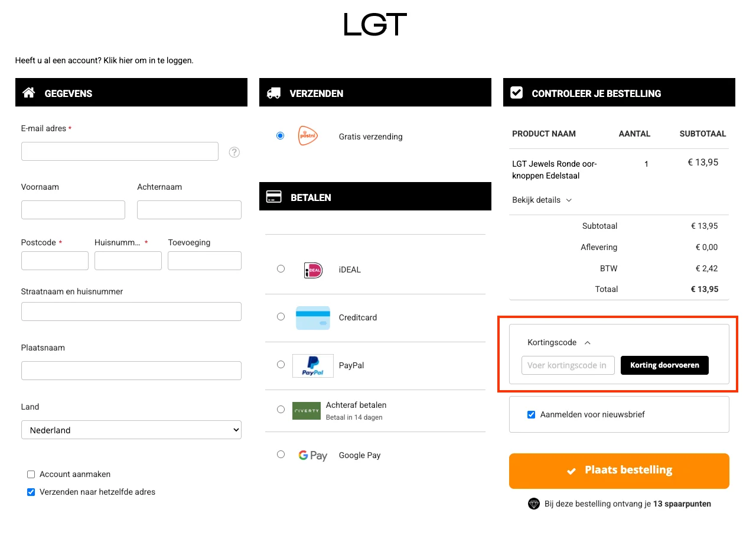Image resolution: width=756 pixels, height=545 pixels.
Task: Enable the Account aanmaken checkbox
Action: click(31, 474)
